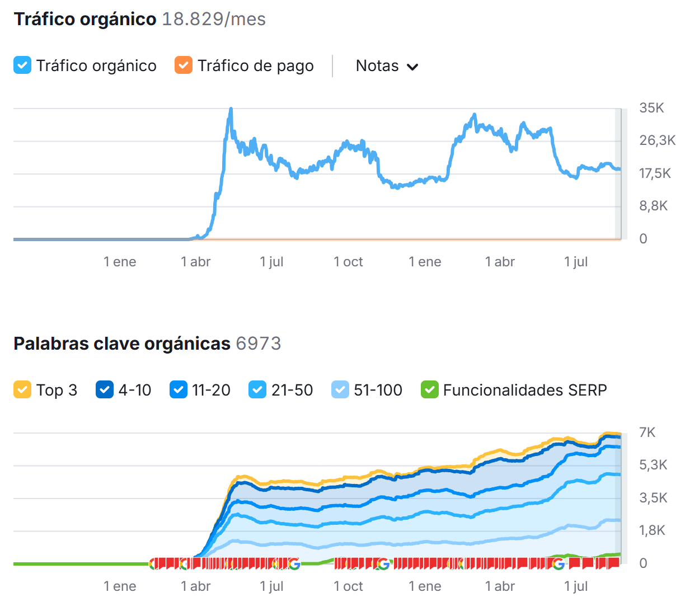Click the Palabras clave orgánicas heading
The image size is (685, 616).
(x=121, y=344)
